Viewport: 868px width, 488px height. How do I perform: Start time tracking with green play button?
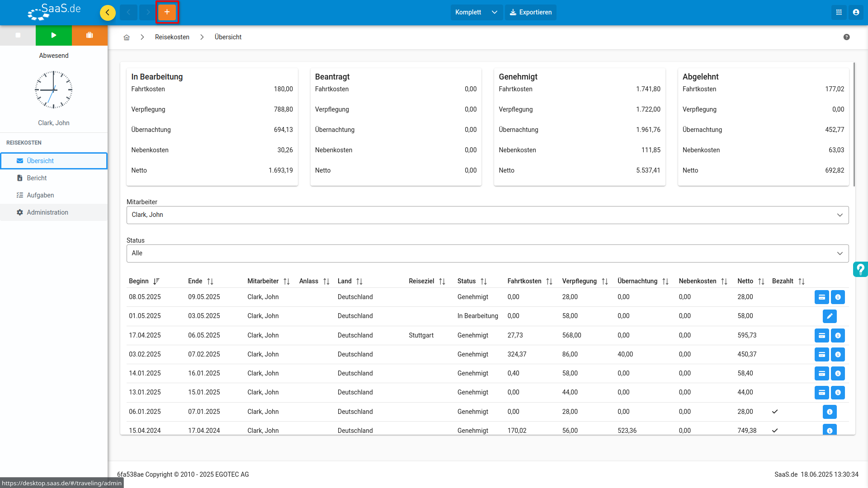pyautogui.click(x=54, y=35)
